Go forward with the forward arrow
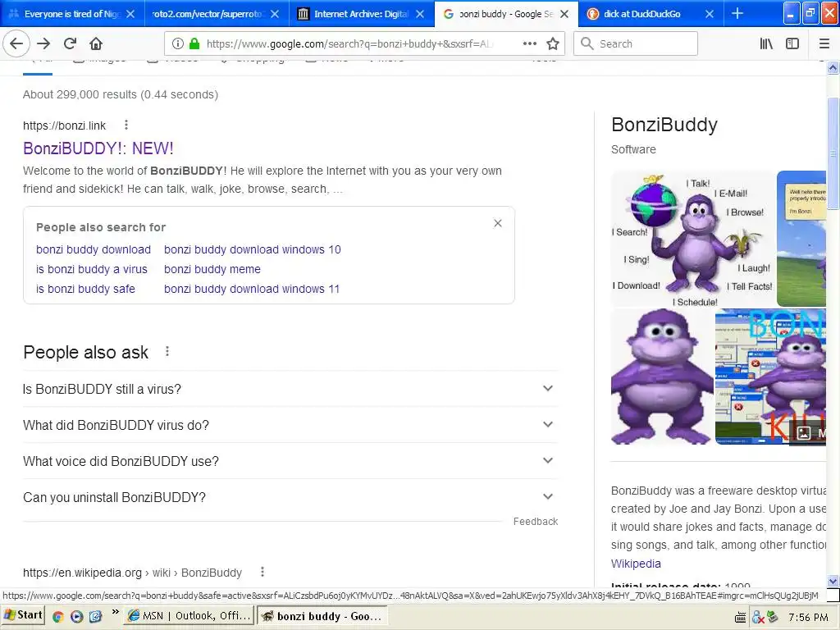This screenshot has height=630, width=840. (43, 43)
